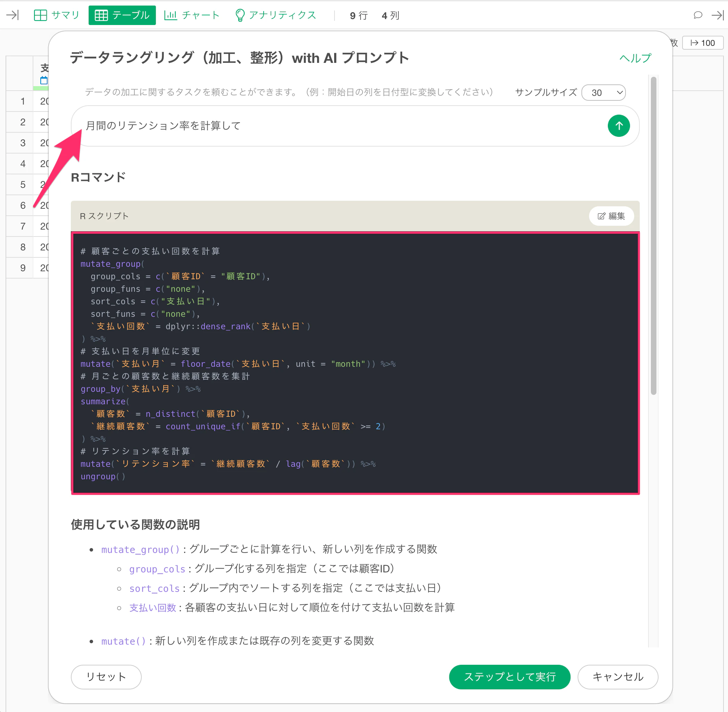Run with ステップとして実行 button
This screenshot has width=728, height=712.
509,677
